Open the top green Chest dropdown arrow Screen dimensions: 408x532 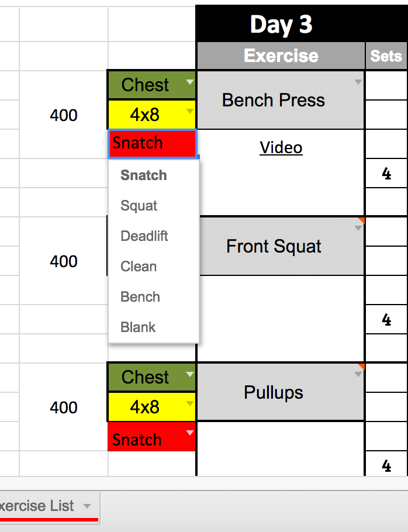(x=189, y=82)
